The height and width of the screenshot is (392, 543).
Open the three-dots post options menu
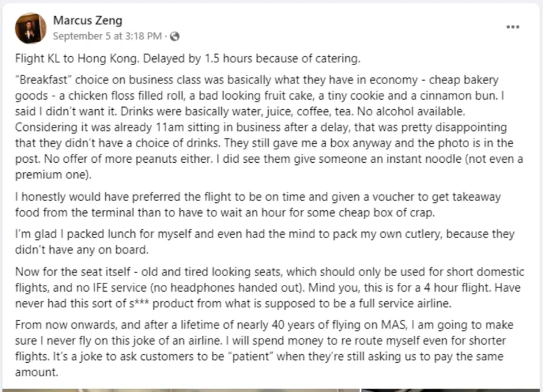tap(513, 26)
